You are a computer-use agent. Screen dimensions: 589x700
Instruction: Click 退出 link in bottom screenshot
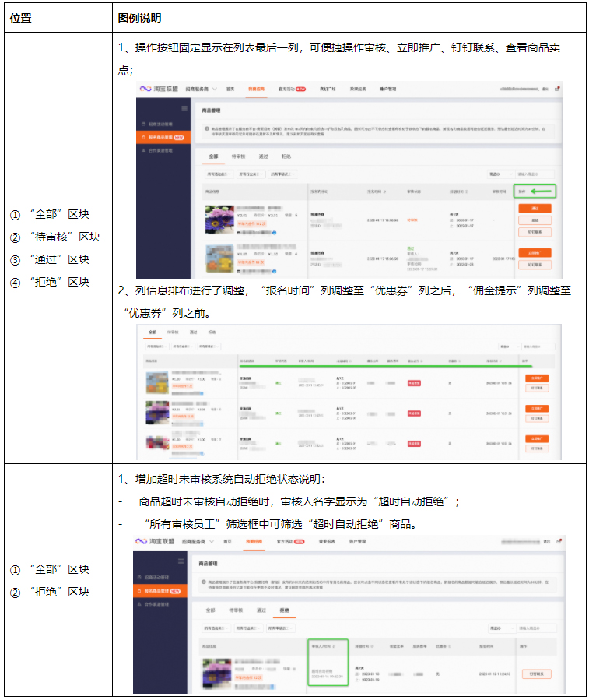(547, 541)
